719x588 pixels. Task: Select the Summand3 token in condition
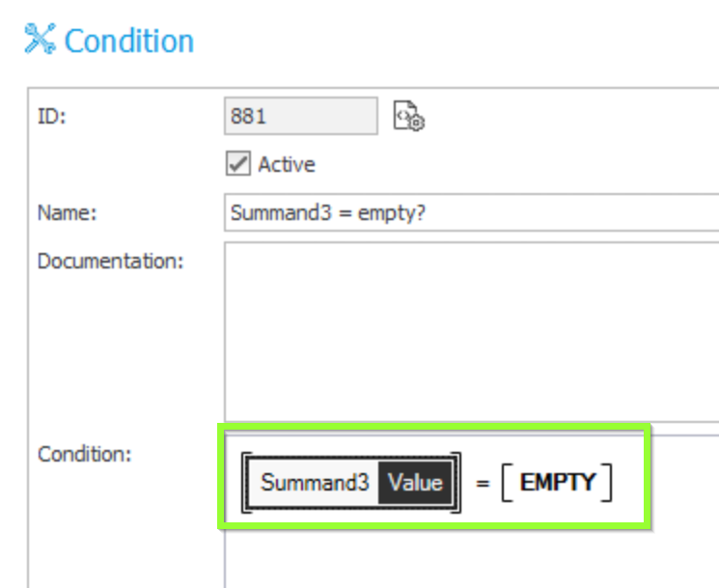315,483
